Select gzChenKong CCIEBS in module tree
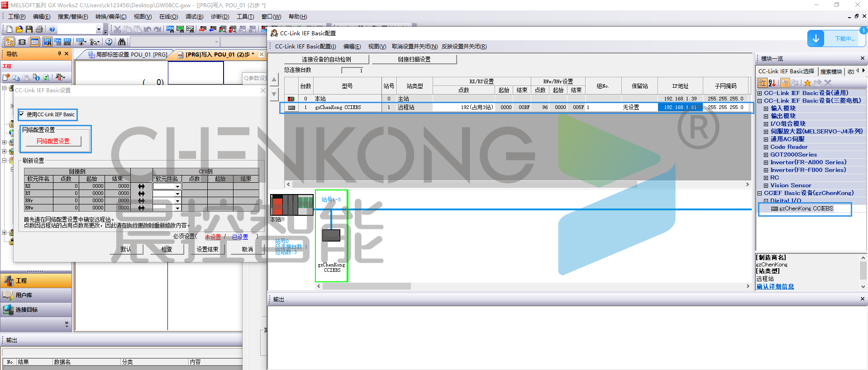This screenshot has height=370, width=868. [805, 209]
